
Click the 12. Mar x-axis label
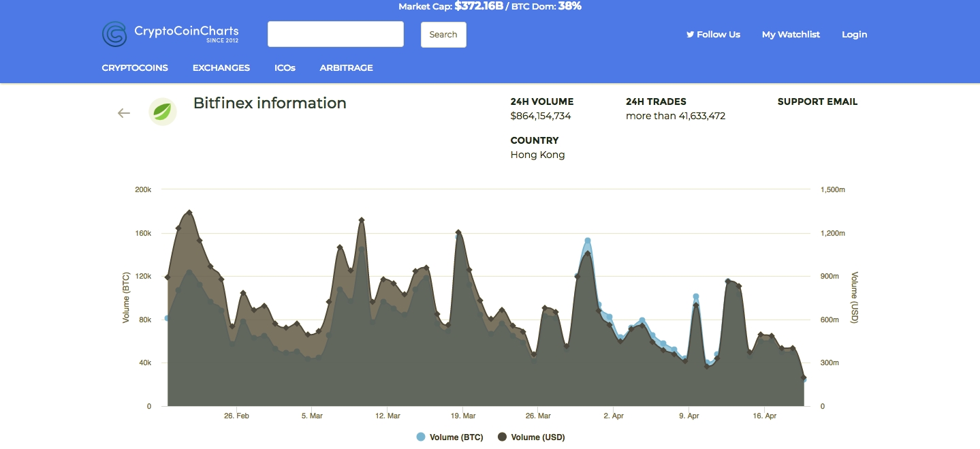[388, 416]
